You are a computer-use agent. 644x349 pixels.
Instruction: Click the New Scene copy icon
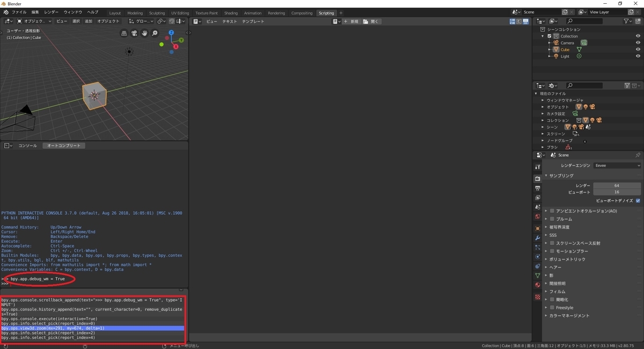tap(565, 12)
